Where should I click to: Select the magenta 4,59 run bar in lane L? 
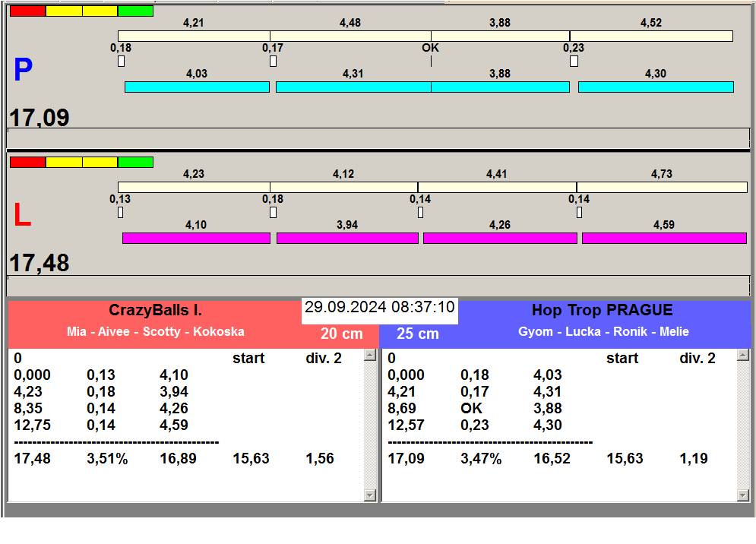tap(664, 239)
